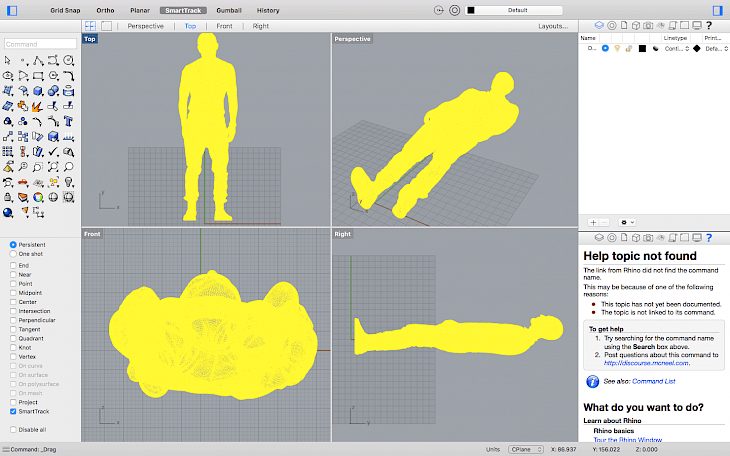The width and height of the screenshot is (730, 456).
Task: Click the black diamond print color swatch
Action: coord(696,48)
